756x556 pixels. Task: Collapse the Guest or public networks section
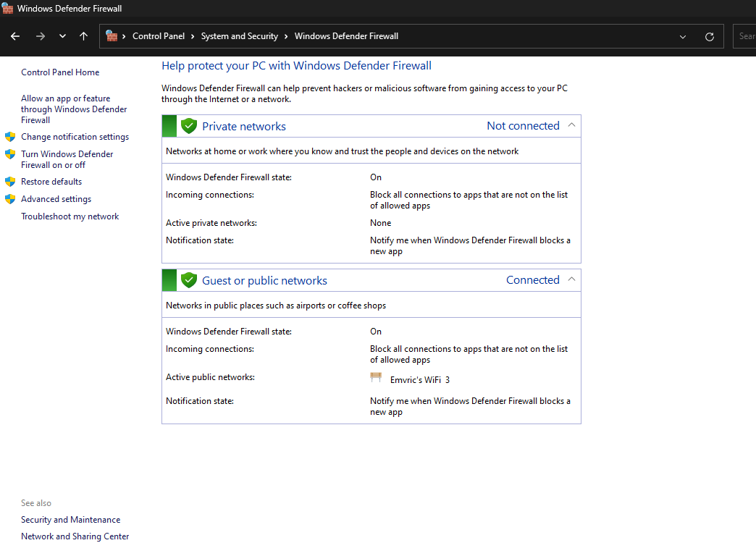(x=571, y=279)
